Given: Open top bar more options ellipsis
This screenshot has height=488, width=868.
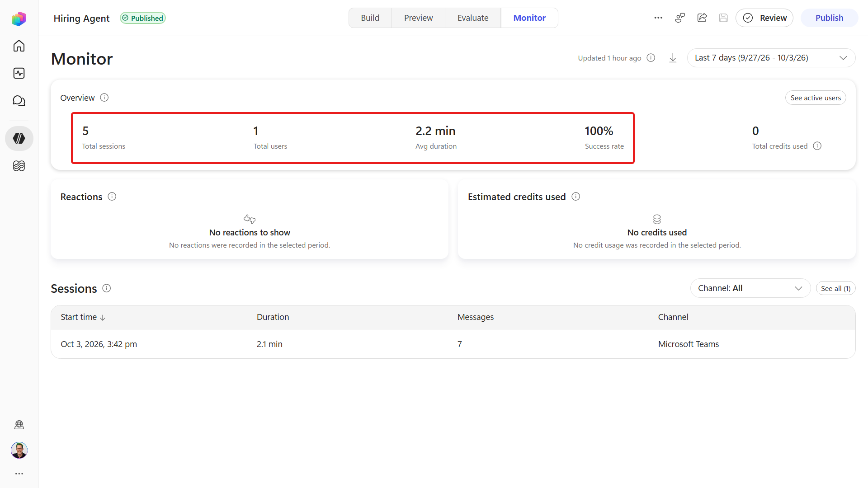Looking at the screenshot, I should pyautogui.click(x=658, y=18).
